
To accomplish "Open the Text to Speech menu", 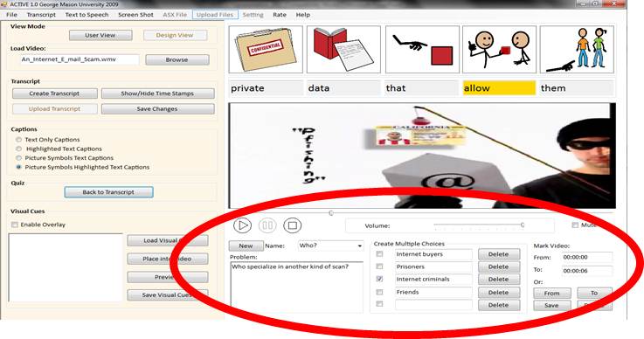I will (x=87, y=14).
